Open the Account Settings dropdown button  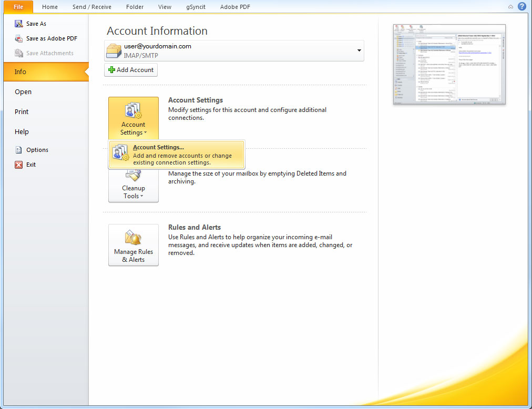(x=134, y=118)
